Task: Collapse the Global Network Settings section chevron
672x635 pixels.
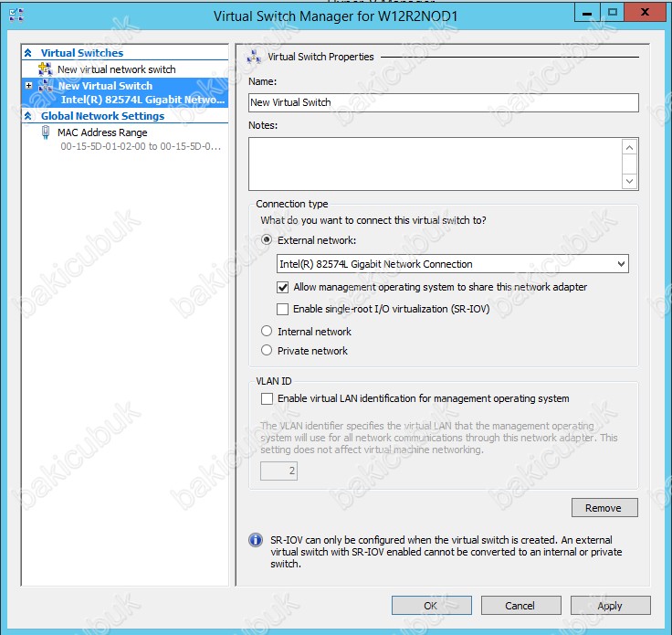Action: (28, 117)
